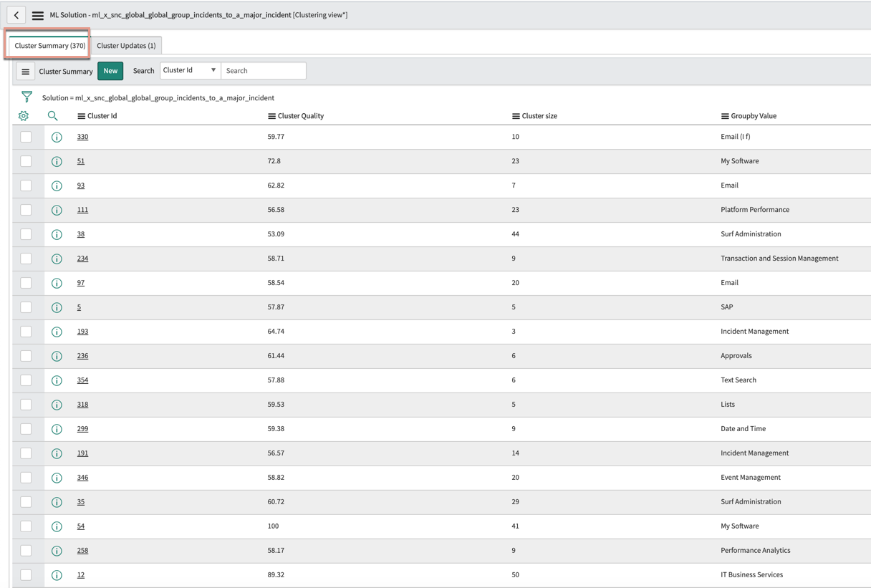Open Groupby Value column options menu
This screenshot has width=871, height=588.
point(725,116)
